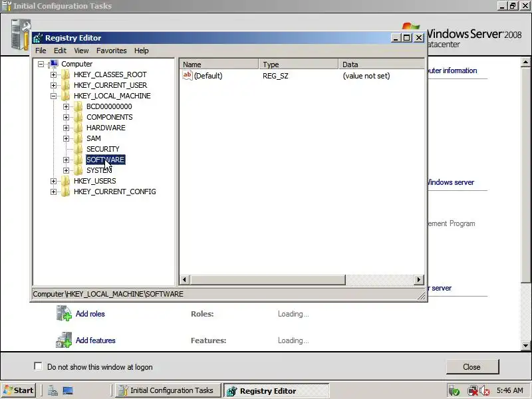Click the 5:46 AM system clock
This screenshot has width=532, height=399.
(510, 390)
